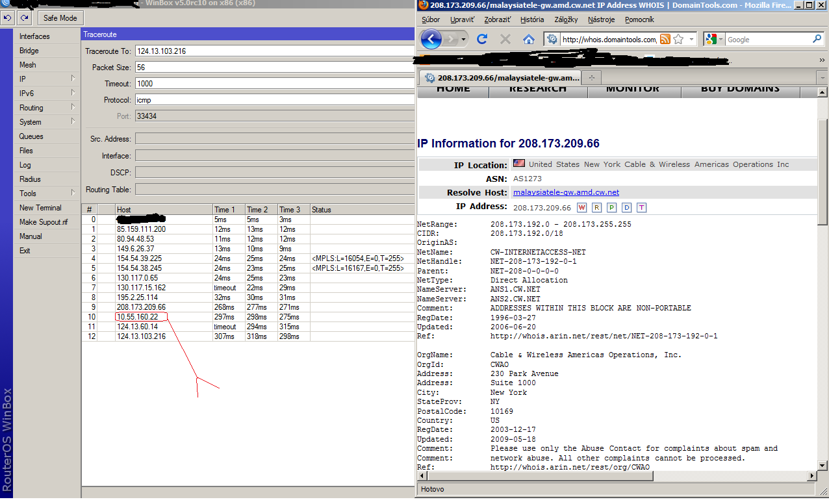The image size is (829, 504).
Task: Open Files in WinBox sidebar
Action: tap(46, 151)
